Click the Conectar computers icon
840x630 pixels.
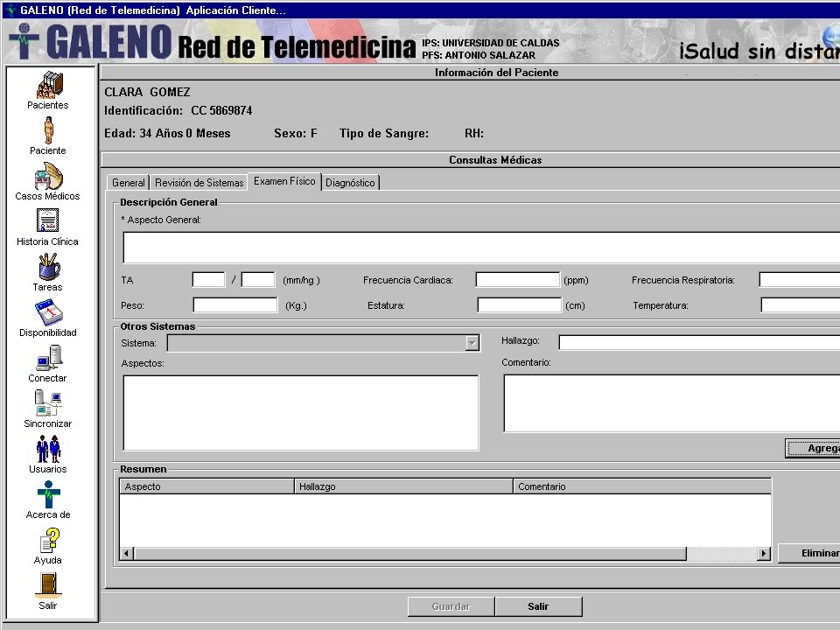click(49, 358)
